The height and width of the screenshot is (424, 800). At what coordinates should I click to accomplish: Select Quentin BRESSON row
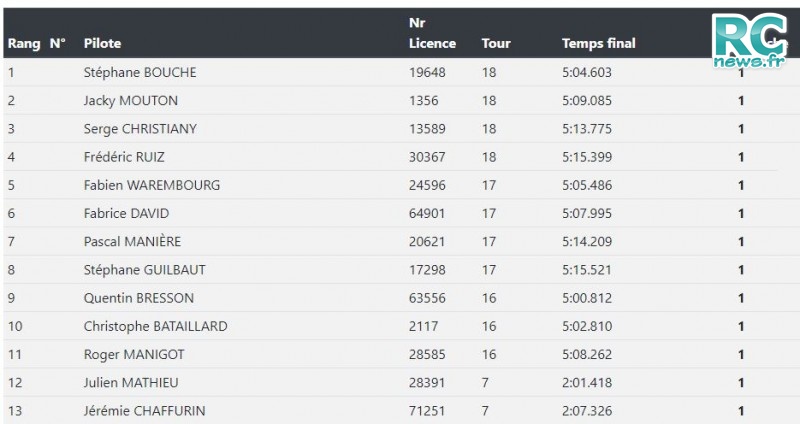[400, 298]
